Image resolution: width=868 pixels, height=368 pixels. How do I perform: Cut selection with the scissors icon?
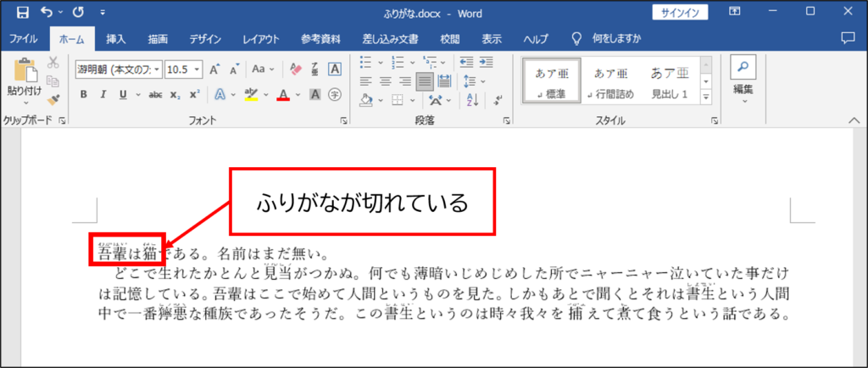point(53,62)
